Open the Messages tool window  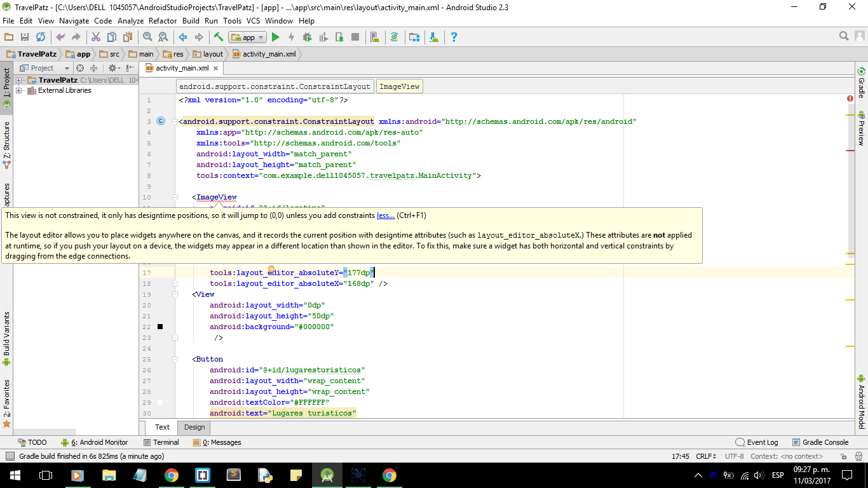pyautogui.click(x=217, y=442)
